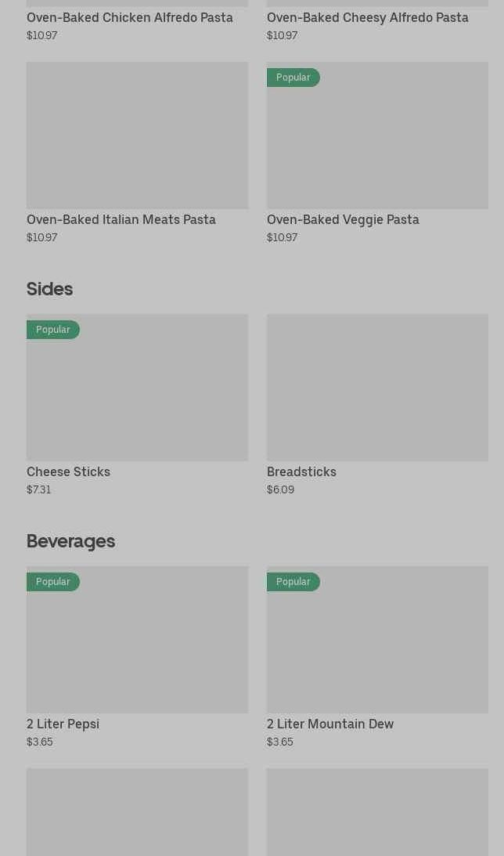Click the Popular badge on Veggie Pasta
504x856 pixels.
[293, 78]
